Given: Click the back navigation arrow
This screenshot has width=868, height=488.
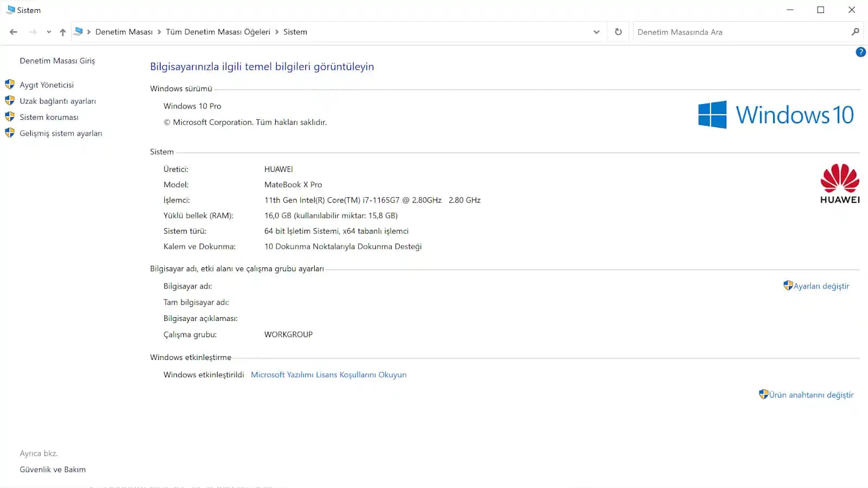Looking at the screenshot, I should [14, 32].
